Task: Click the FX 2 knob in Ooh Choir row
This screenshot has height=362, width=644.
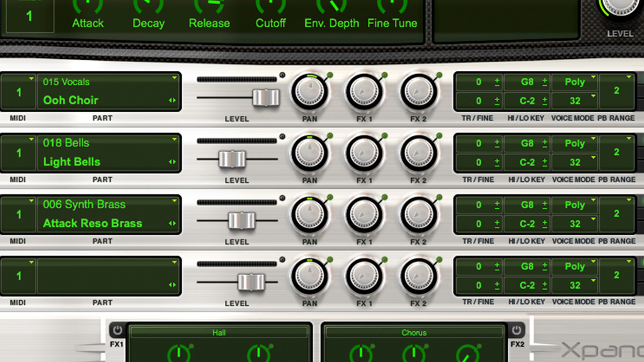Action: [419, 92]
